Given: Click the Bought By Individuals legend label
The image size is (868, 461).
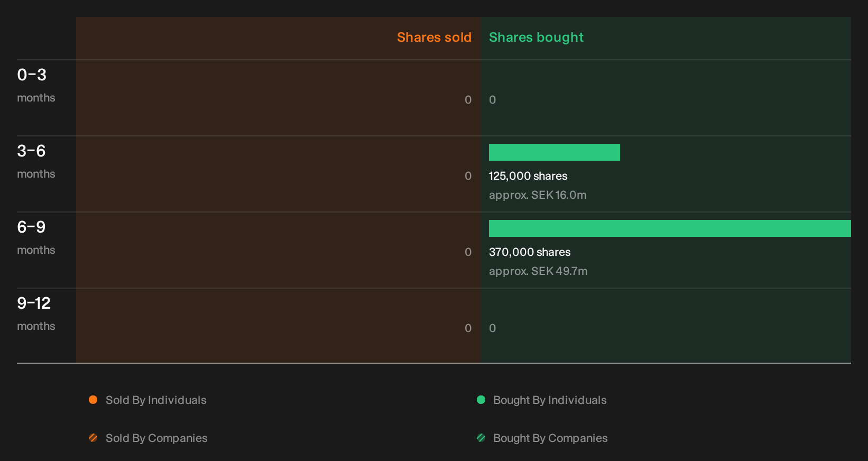Looking at the screenshot, I should click(x=550, y=400).
